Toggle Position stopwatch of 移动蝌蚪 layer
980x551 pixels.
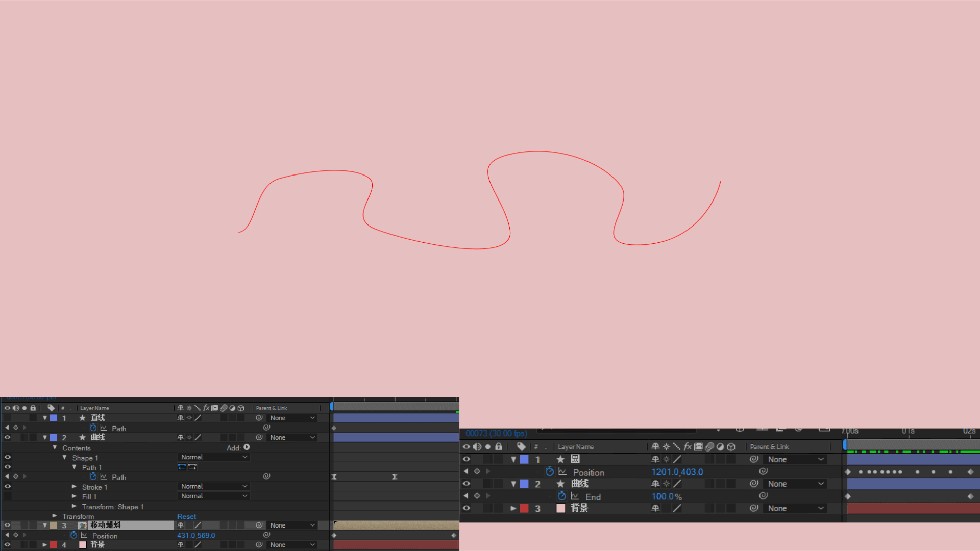[74, 535]
